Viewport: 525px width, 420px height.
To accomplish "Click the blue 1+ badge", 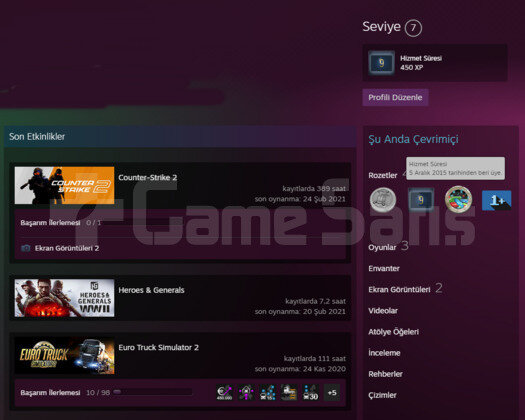I will point(497,200).
